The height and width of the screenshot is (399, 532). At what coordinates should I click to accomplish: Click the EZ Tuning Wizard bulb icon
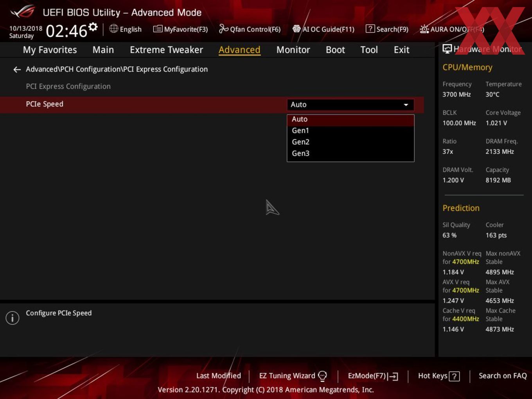click(x=322, y=376)
